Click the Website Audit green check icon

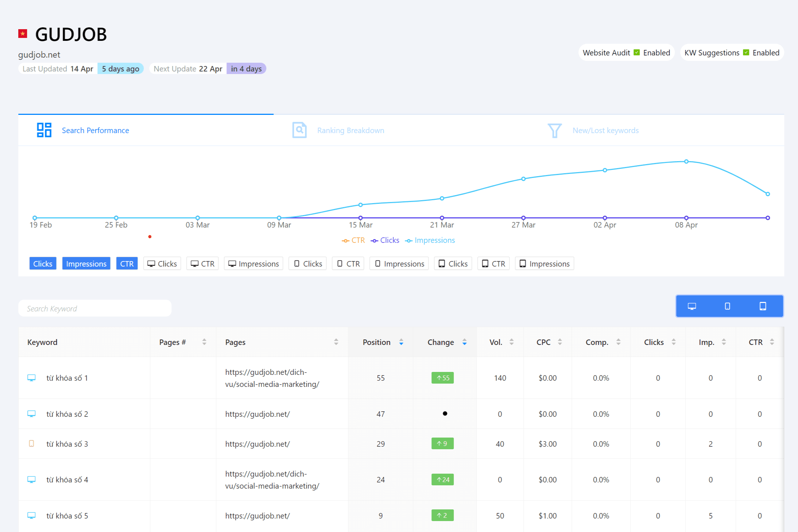tap(637, 53)
